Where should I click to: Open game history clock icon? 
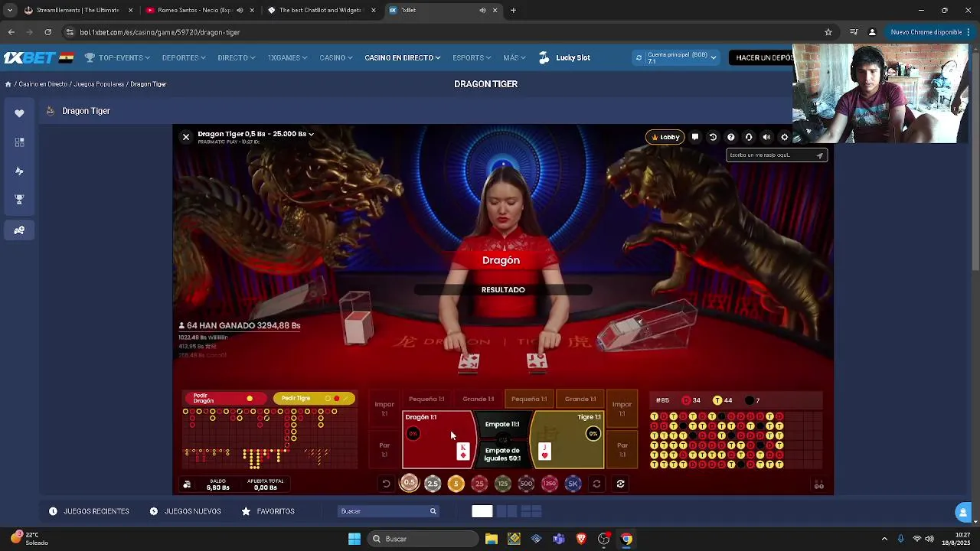pyautogui.click(x=713, y=137)
